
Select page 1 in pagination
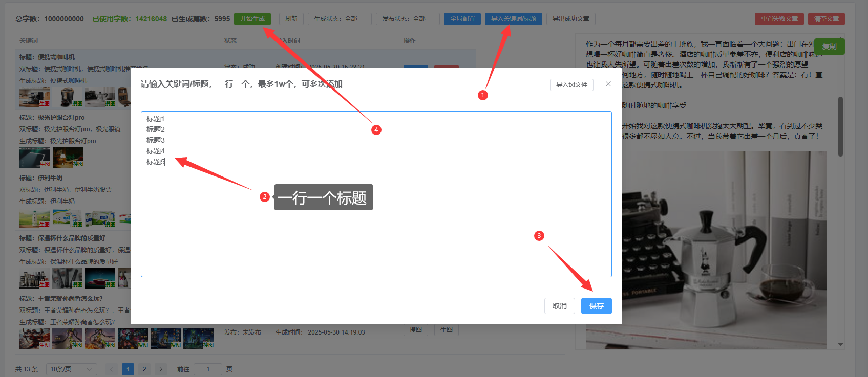pos(128,369)
